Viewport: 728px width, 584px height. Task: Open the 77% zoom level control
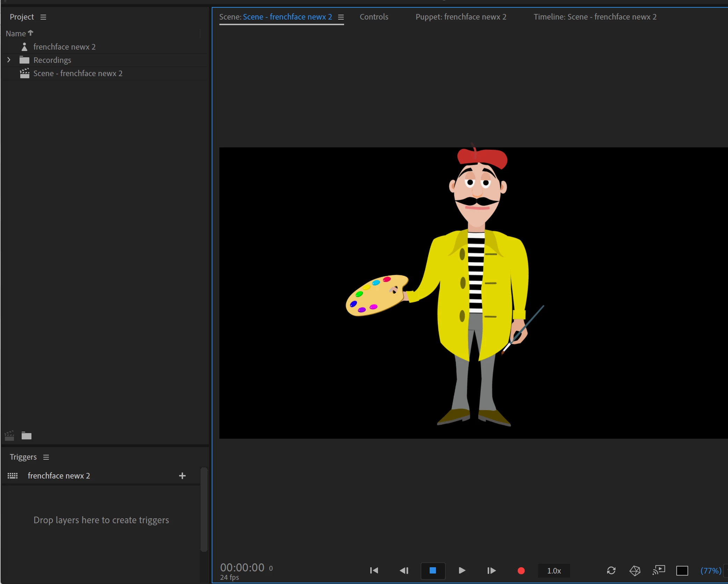711,571
